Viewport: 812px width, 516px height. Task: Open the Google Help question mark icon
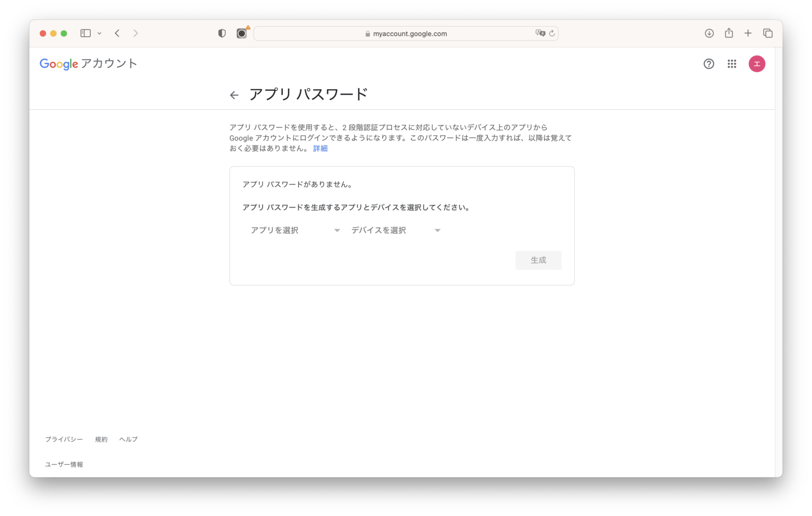709,64
